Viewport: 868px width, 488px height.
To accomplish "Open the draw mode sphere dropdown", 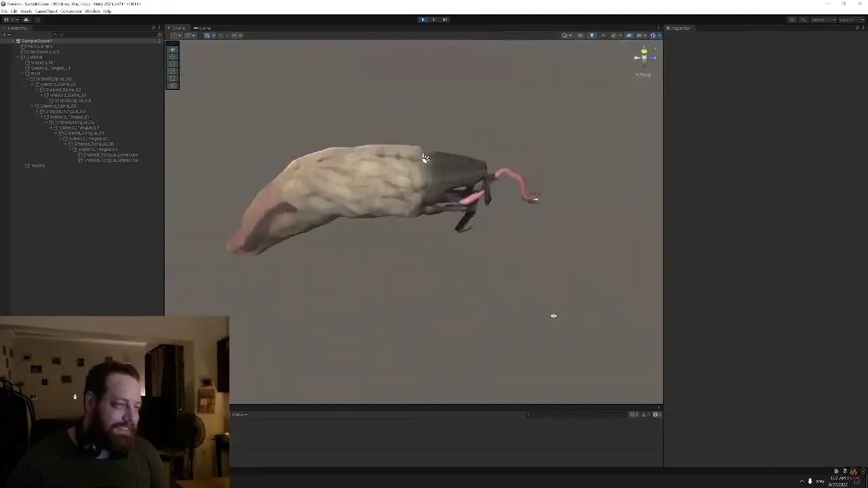I will pyautogui.click(x=566, y=35).
